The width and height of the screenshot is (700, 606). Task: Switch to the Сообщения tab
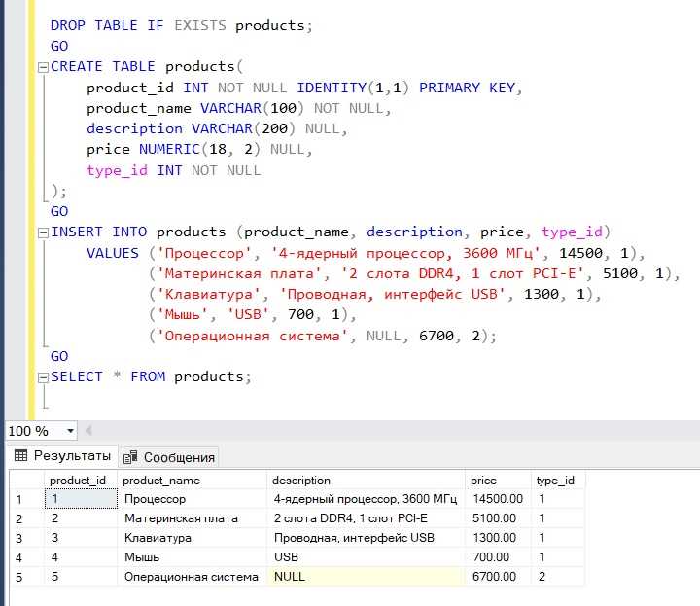(x=169, y=457)
